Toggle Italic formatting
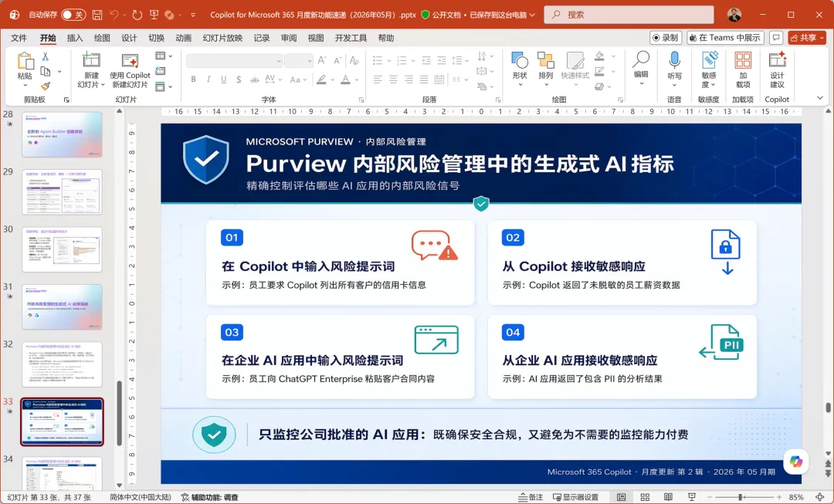 (x=208, y=79)
